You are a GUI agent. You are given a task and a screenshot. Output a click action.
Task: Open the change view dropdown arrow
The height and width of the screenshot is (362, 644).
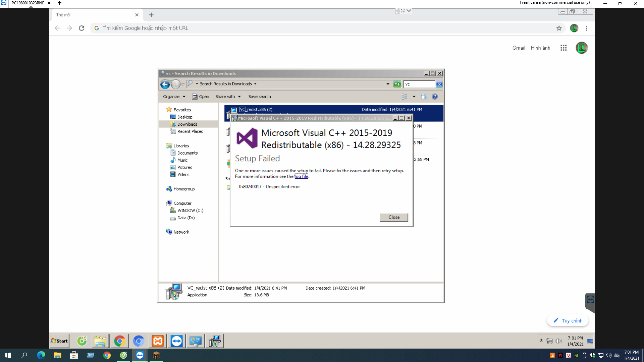pos(414,97)
